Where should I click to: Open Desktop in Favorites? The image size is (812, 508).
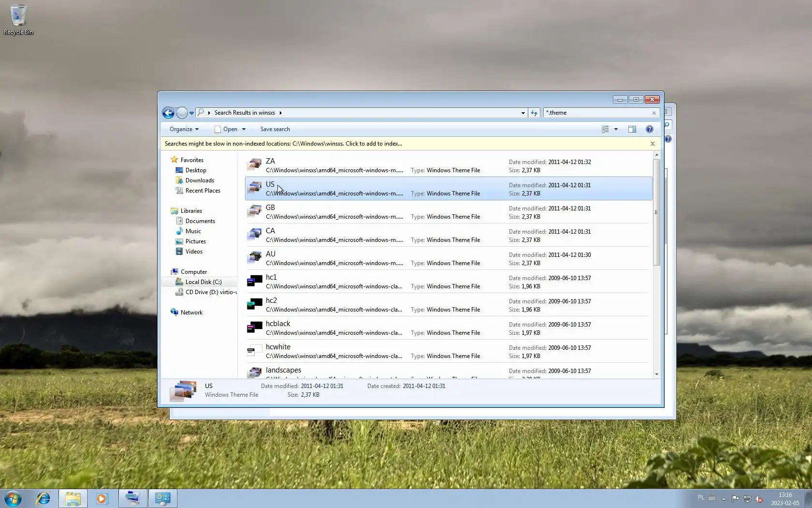(x=196, y=170)
